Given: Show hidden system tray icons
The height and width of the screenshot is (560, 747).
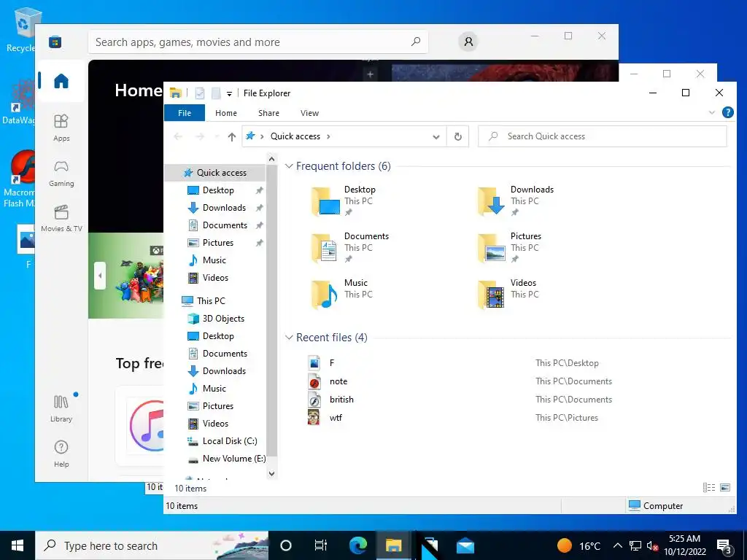Looking at the screenshot, I should pos(617,545).
